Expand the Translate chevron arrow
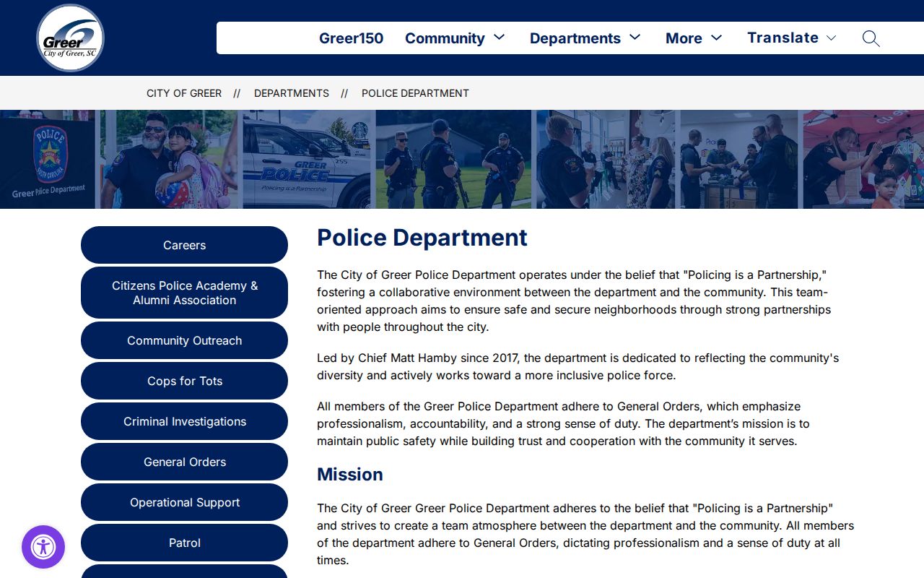The width and height of the screenshot is (924, 578). pyautogui.click(x=831, y=38)
